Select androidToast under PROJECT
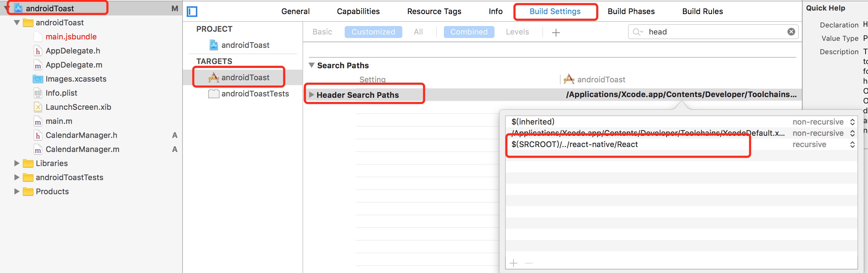The image size is (868, 273). [245, 45]
